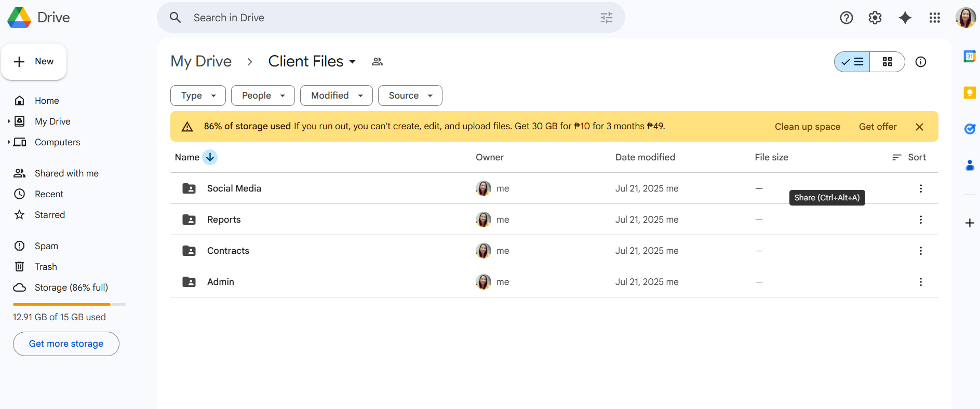Click Clean up space link
The height and width of the screenshot is (409, 980).
click(808, 127)
